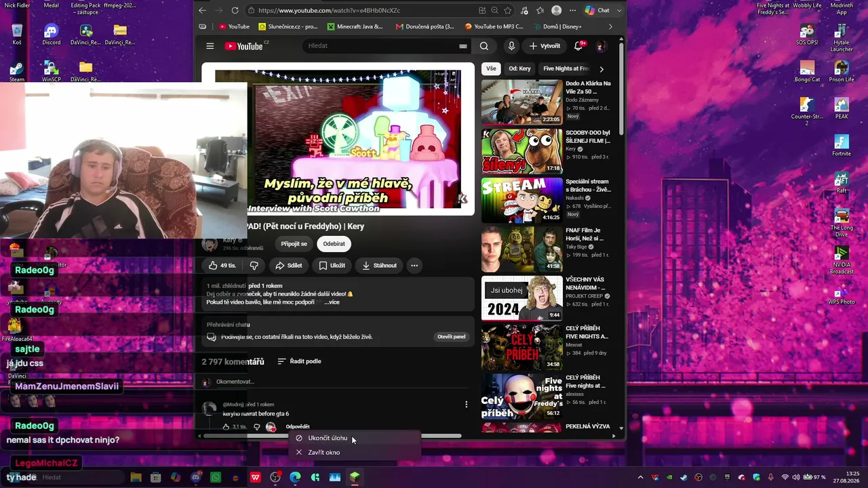868x488 pixels.
Task: Open the Vytvořit create menu
Action: [x=545, y=46]
